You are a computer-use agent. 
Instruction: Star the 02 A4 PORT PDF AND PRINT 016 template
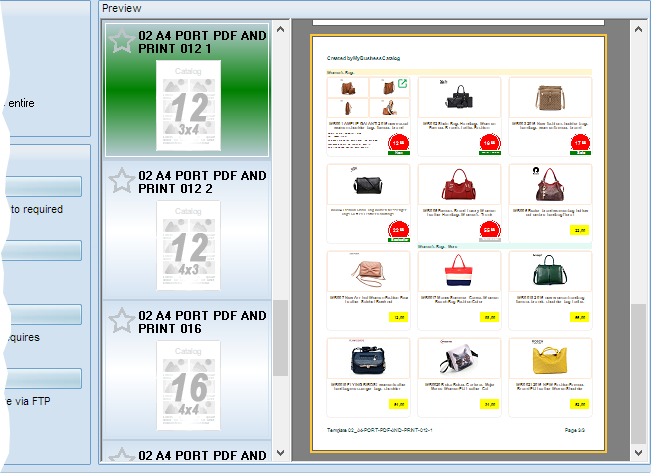click(x=121, y=321)
